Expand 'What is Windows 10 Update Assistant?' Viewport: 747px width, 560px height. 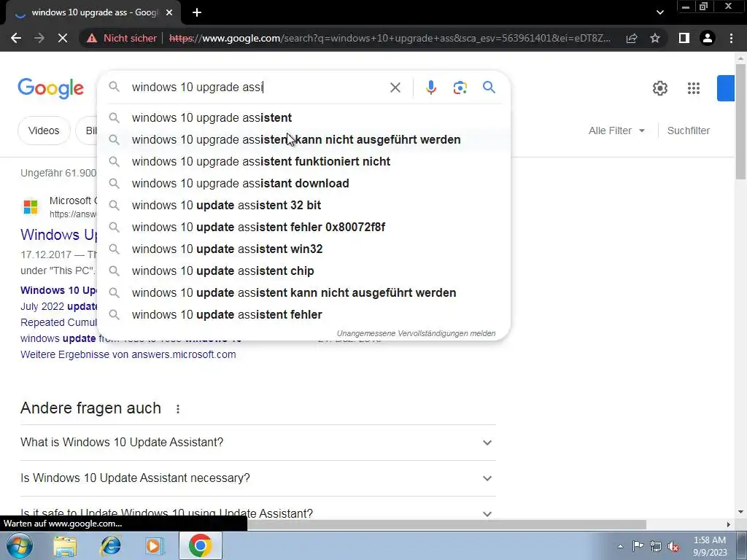258,443
